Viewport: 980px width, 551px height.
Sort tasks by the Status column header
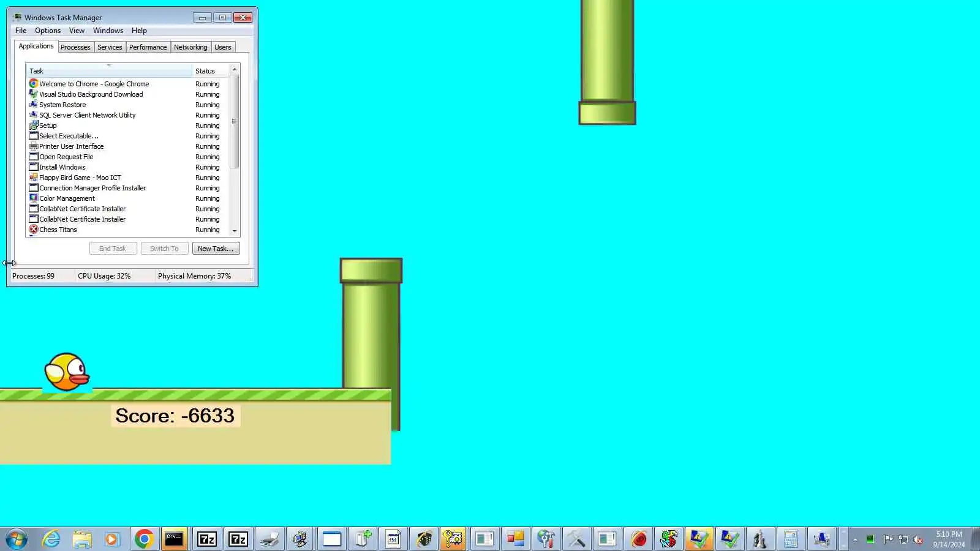pos(210,71)
